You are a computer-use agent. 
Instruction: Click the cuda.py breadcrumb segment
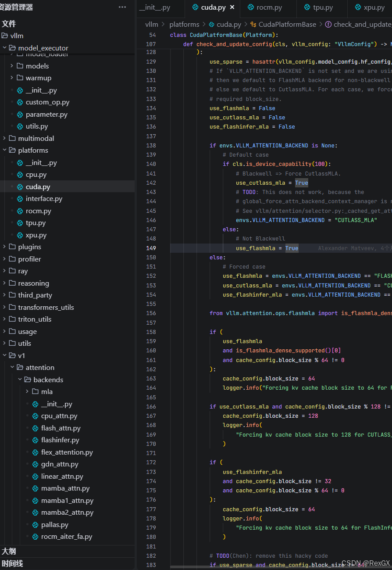click(x=229, y=25)
